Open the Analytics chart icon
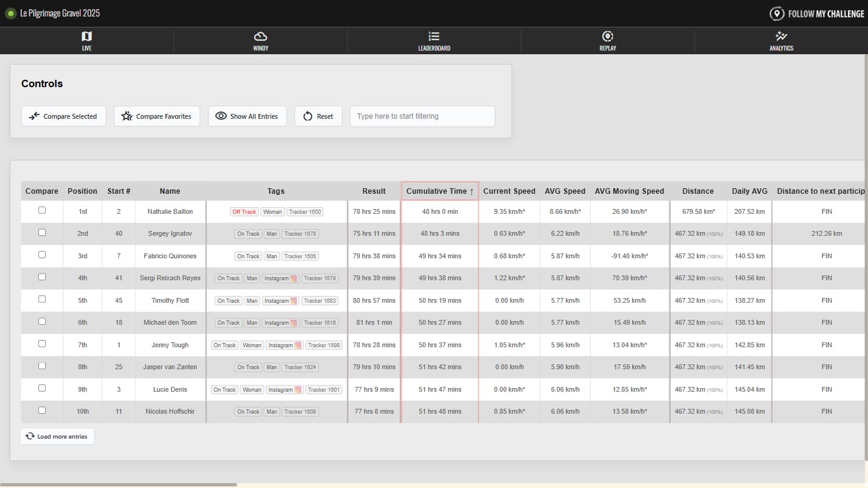 pyautogui.click(x=781, y=37)
